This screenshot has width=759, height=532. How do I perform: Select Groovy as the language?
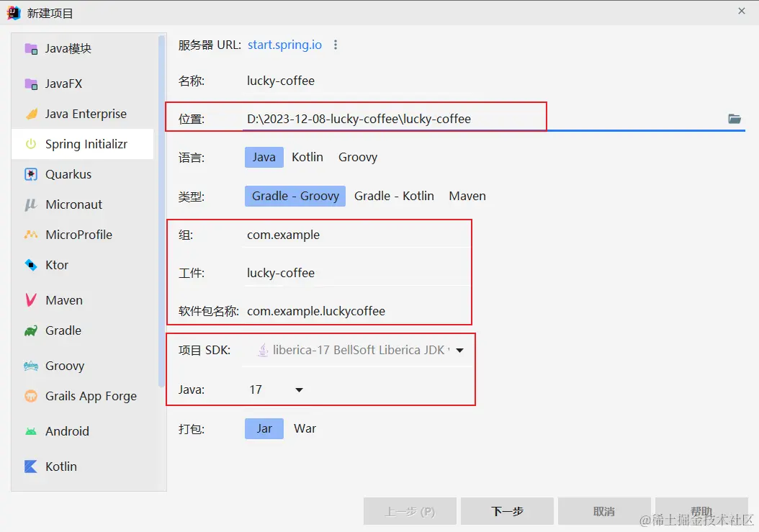[358, 158]
